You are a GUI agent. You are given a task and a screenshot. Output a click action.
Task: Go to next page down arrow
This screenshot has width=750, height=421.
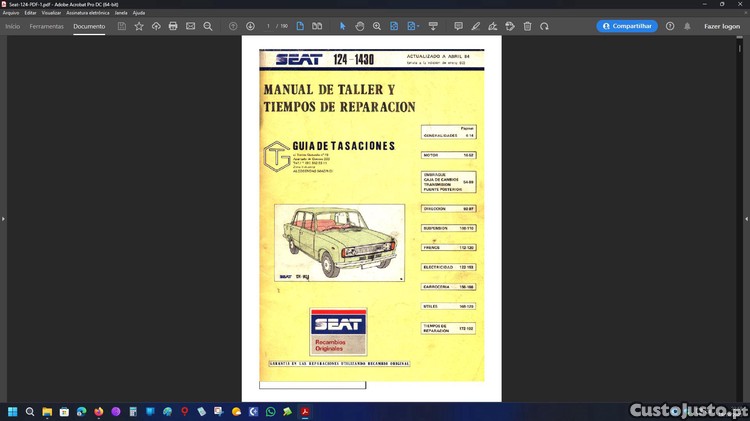click(x=250, y=26)
